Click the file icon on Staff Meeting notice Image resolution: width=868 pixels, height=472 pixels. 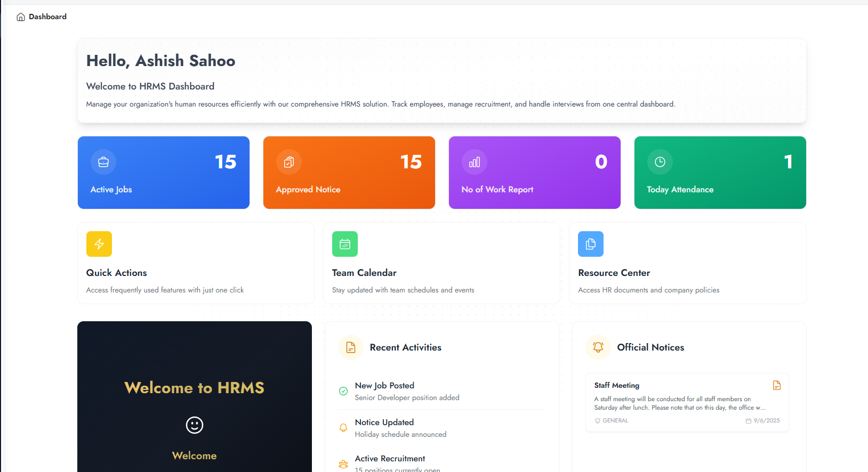point(777,385)
